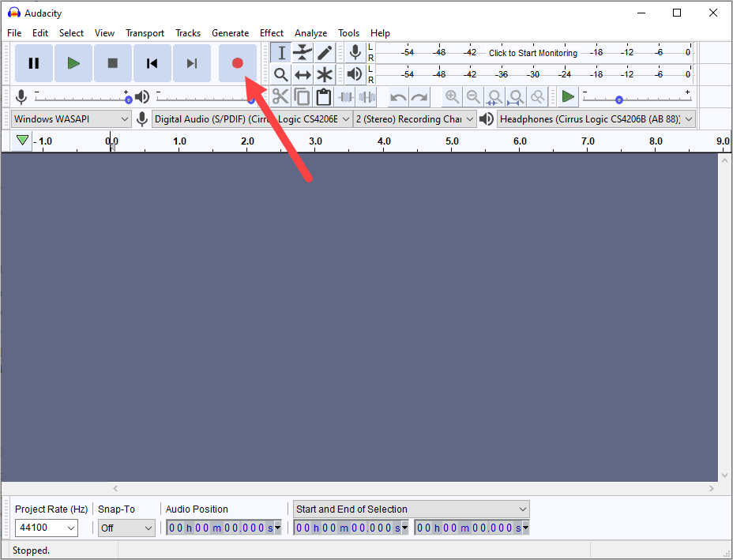The image size is (733, 560).
Task: Click the Pause transport button
Action: pyautogui.click(x=34, y=63)
